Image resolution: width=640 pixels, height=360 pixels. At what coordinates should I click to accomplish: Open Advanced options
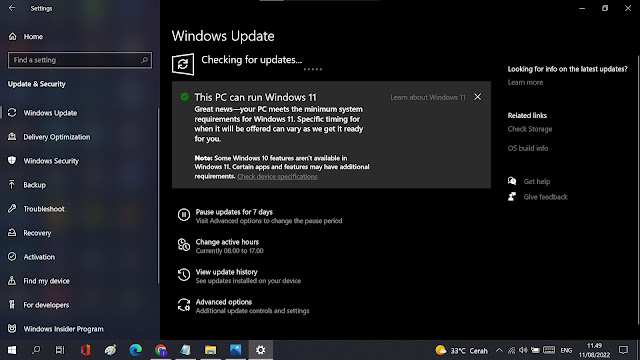tap(224, 302)
